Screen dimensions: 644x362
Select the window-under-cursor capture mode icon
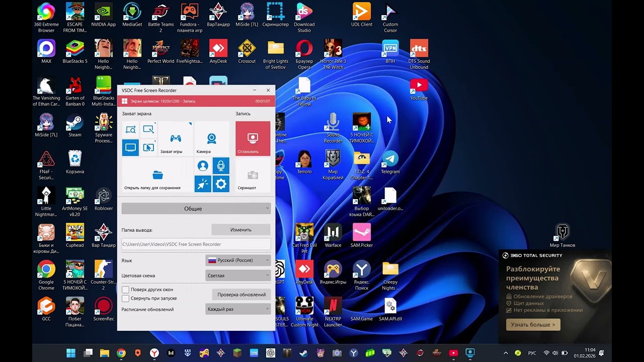tap(148, 148)
